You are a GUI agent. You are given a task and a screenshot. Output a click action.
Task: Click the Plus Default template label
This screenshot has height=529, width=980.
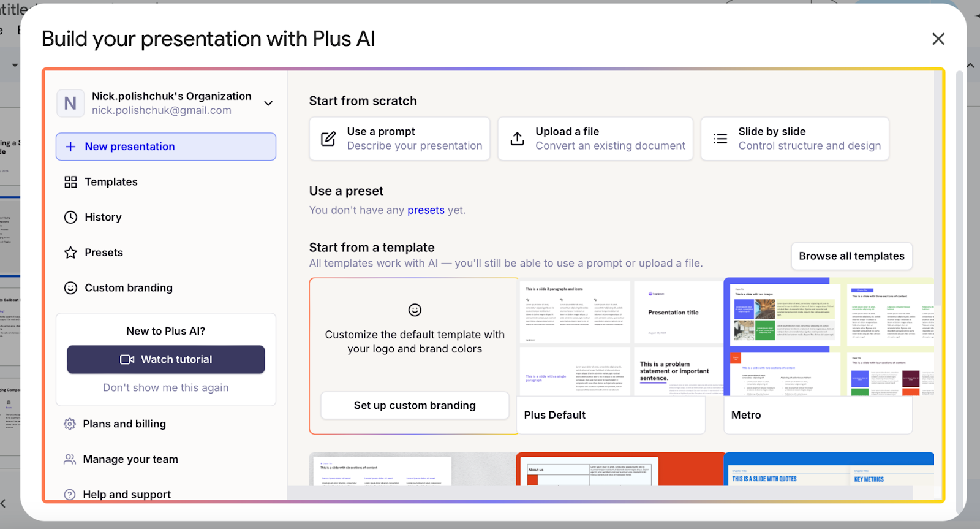[x=555, y=415]
